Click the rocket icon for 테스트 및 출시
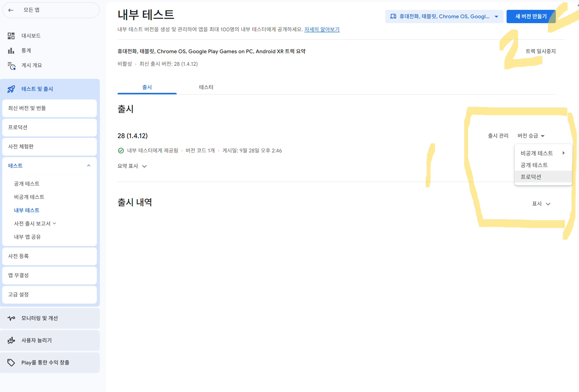 (11, 89)
